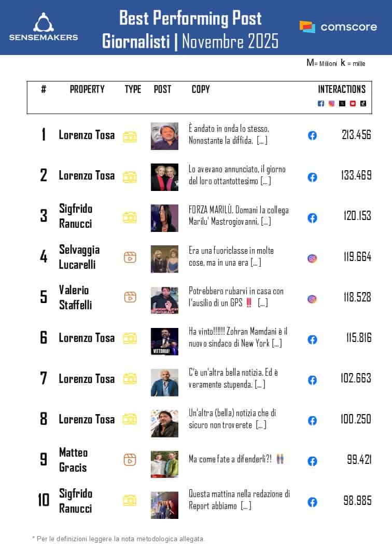The width and height of the screenshot is (392, 549).
Task: Click the Comscore logo in the header
Action: [338, 27]
